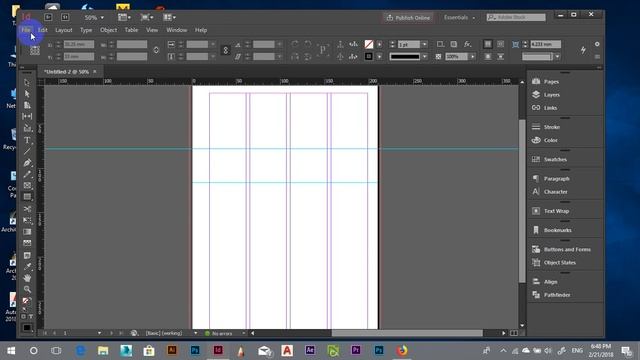Close the Untitled-2 document tab
640x360 pixels.
pyautogui.click(x=95, y=71)
